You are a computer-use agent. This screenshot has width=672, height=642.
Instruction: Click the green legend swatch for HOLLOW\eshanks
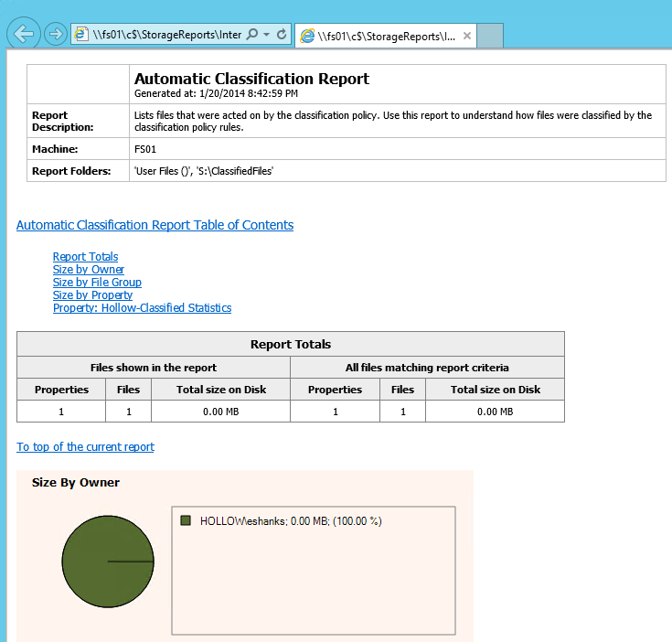186,520
